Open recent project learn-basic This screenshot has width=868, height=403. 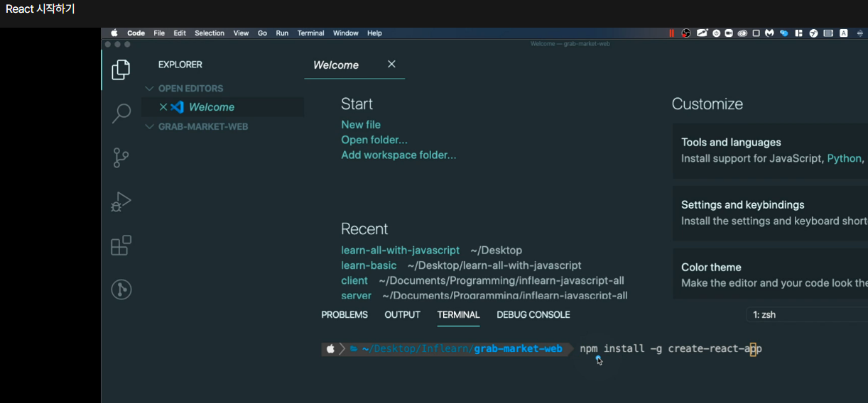(369, 265)
